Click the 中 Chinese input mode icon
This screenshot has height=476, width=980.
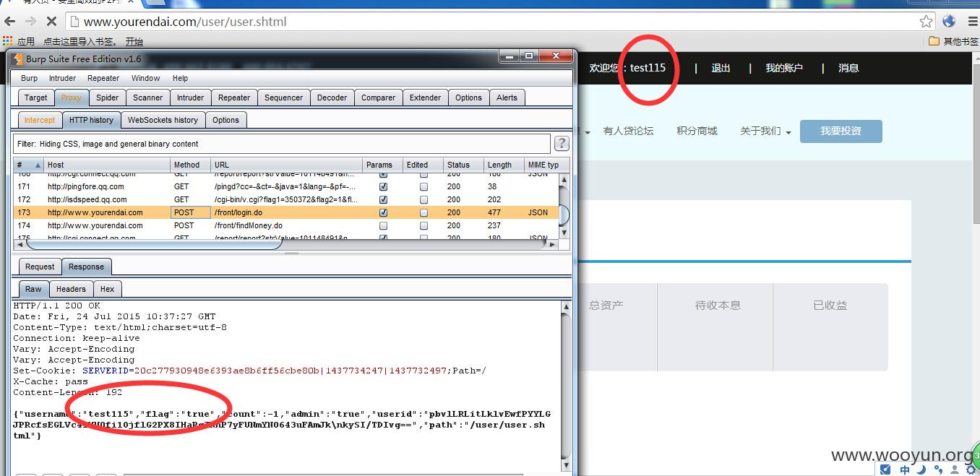905,469
